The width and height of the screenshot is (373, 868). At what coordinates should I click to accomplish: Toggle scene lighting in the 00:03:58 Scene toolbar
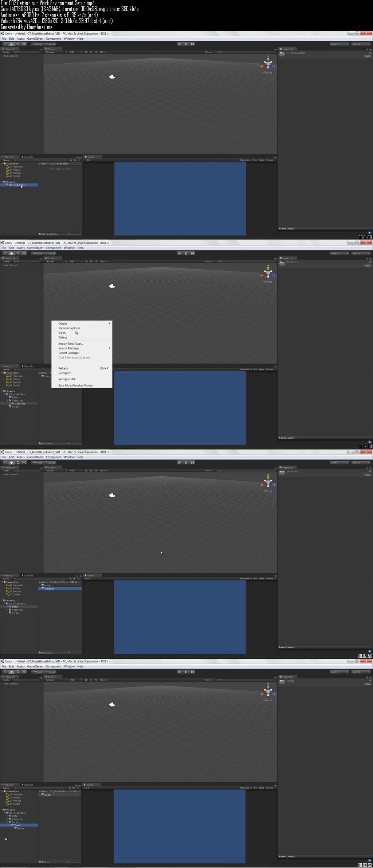[x=91, y=680]
